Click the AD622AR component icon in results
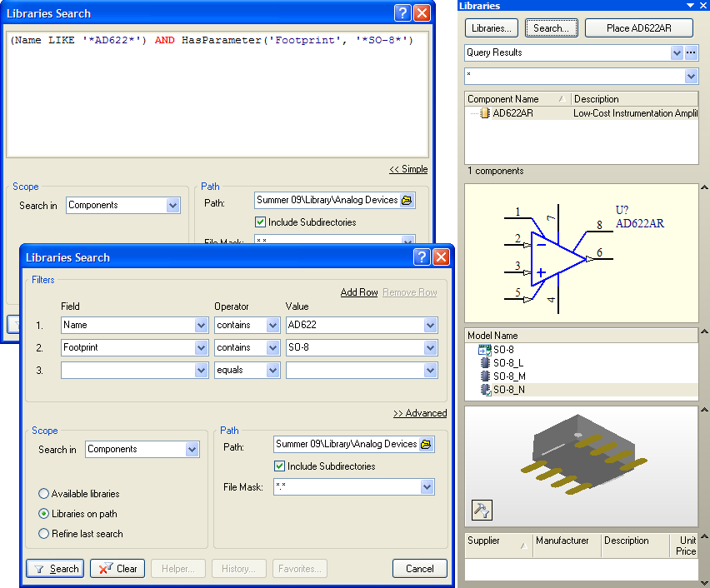This screenshot has width=710, height=588. pos(485,113)
